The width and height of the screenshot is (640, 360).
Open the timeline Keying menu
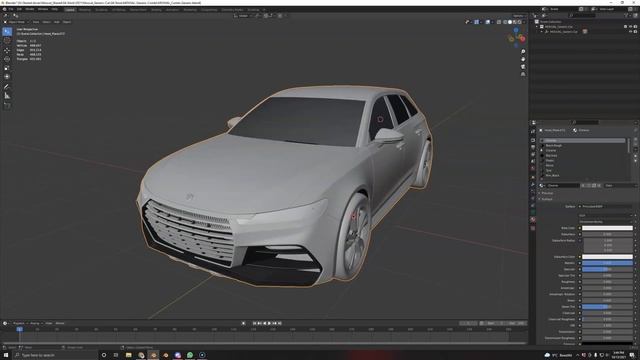pos(35,323)
